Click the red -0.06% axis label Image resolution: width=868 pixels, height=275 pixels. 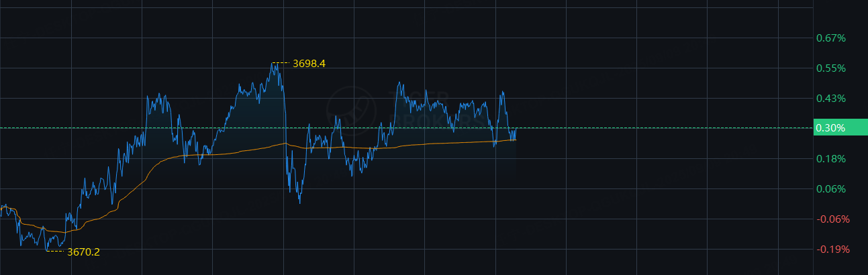(x=832, y=219)
